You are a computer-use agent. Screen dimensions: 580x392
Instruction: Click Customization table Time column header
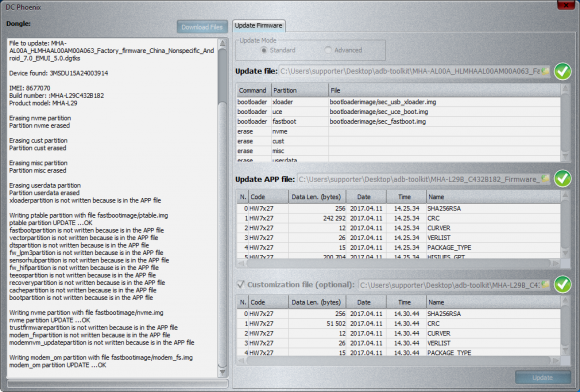406,302
